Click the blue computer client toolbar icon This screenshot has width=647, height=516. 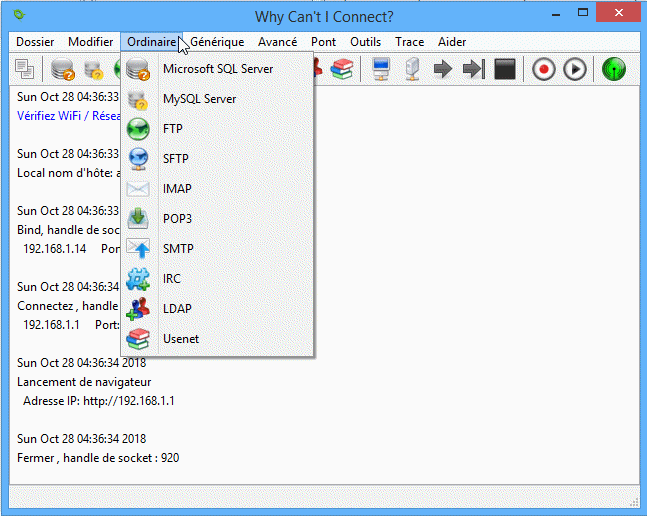click(x=380, y=69)
